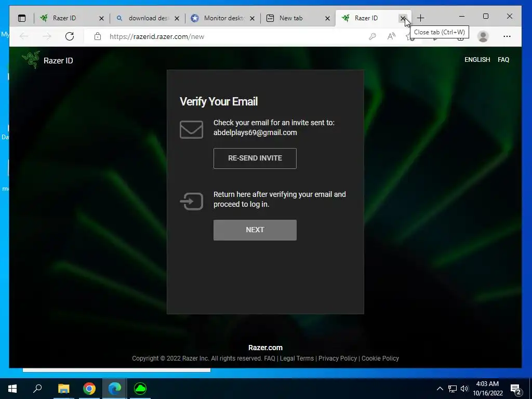Open File Explorer from taskbar
This screenshot has height=399, width=532.
click(x=63, y=389)
